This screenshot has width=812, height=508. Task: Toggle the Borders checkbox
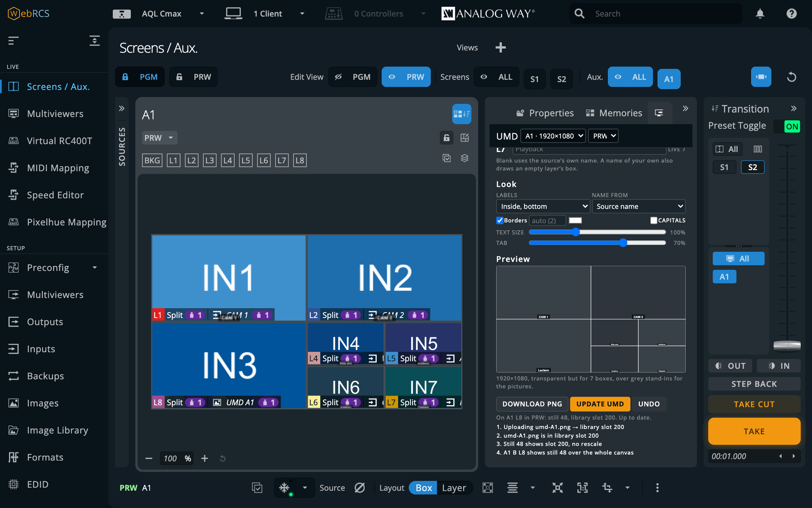pos(500,221)
